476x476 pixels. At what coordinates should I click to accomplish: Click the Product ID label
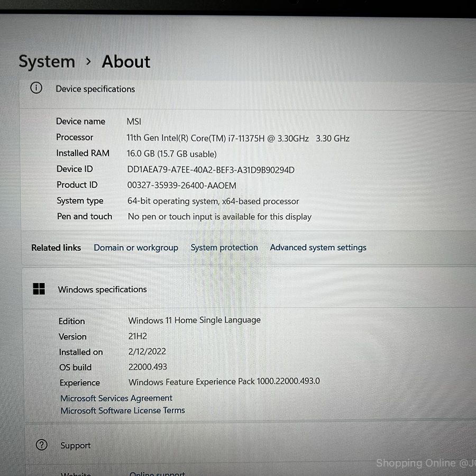click(x=77, y=185)
